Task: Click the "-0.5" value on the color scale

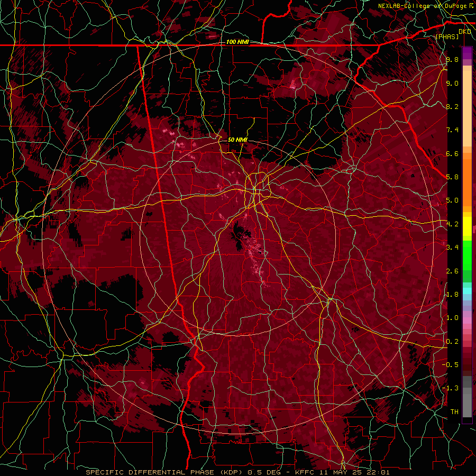Action: pos(450,364)
